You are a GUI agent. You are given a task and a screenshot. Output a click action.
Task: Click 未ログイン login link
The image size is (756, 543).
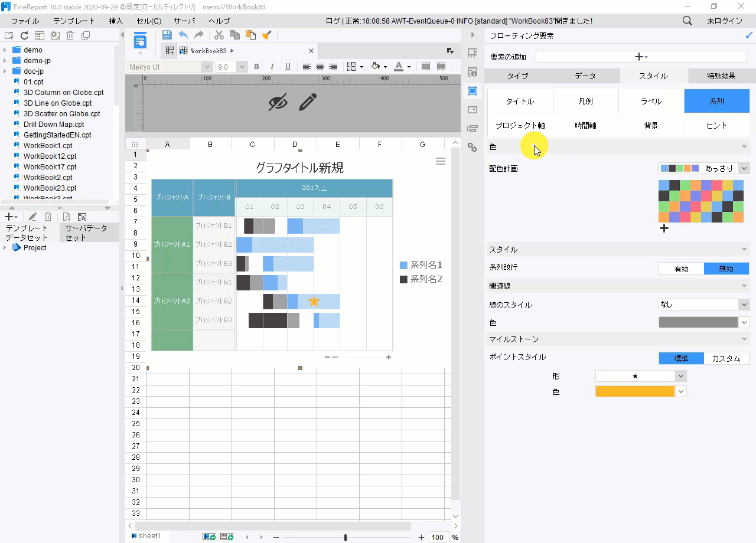(725, 21)
